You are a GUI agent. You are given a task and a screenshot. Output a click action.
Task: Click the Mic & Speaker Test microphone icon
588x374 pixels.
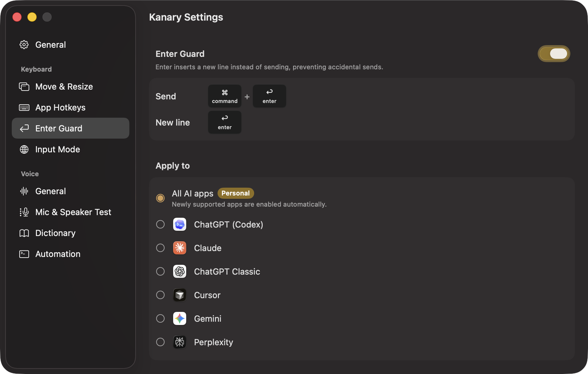24,212
